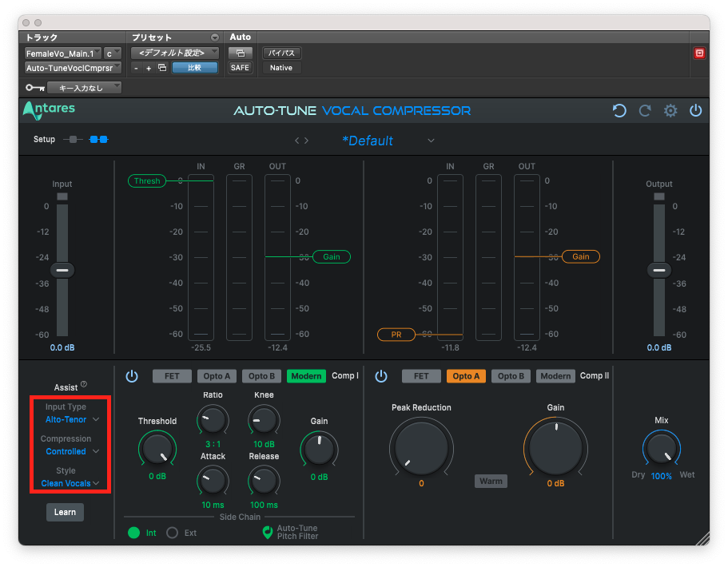Go to previous preset arrow
Viewport: 728px width, 567px height.
(297, 141)
